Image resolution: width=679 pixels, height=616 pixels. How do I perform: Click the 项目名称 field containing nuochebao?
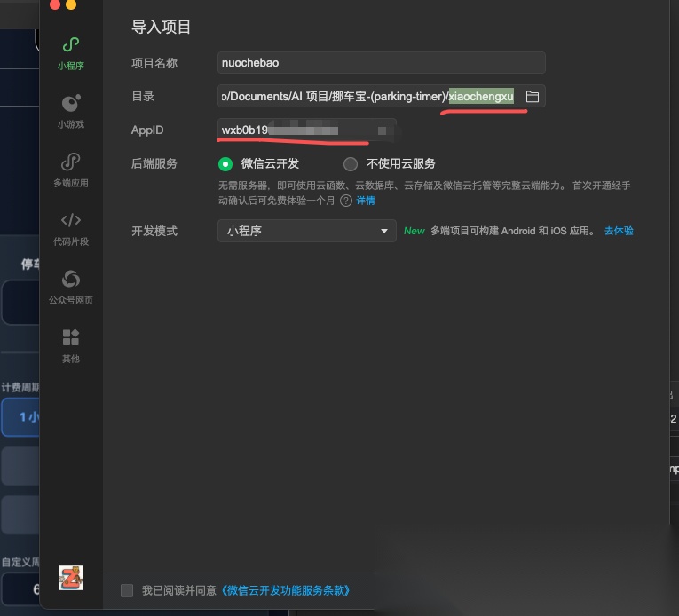381,62
